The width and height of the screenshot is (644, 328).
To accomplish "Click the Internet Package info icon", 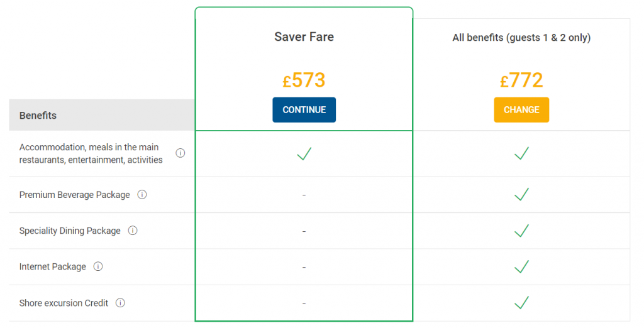I will click(97, 266).
